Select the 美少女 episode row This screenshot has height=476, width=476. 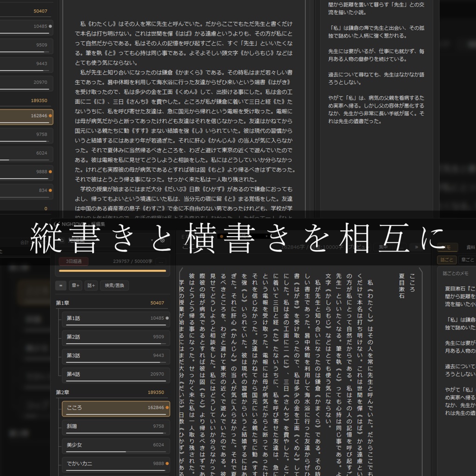(x=116, y=446)
